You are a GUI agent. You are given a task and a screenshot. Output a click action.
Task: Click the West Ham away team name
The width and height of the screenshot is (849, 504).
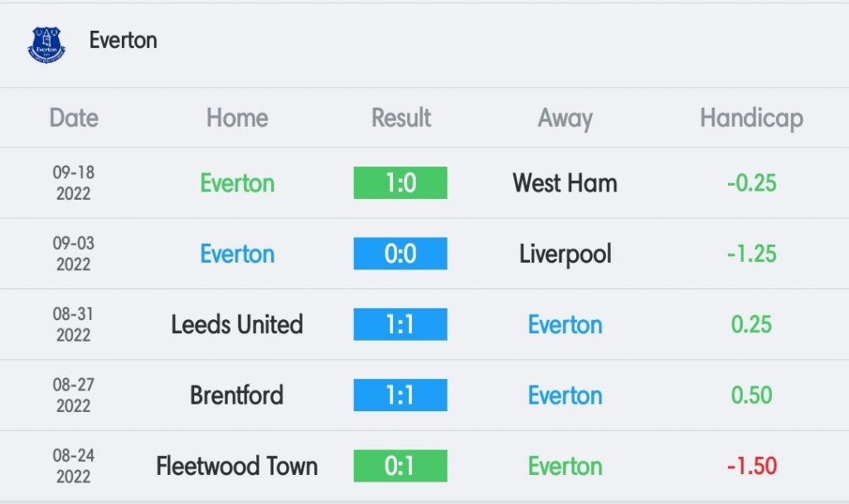[565, 183]
